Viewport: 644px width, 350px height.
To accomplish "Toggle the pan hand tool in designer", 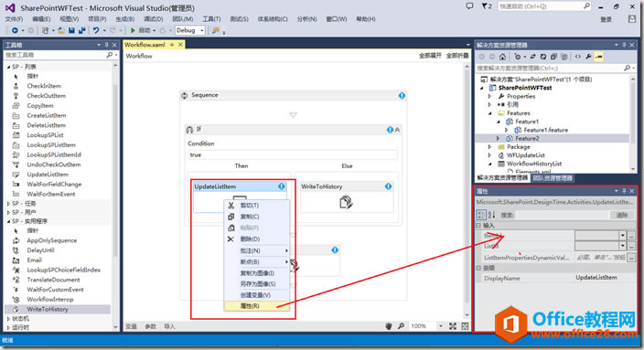I will pyautogui.click(x=389, y=326).
